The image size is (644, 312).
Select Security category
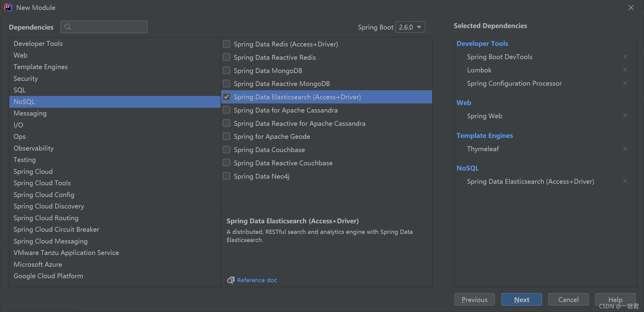click(x=115, y=78)
